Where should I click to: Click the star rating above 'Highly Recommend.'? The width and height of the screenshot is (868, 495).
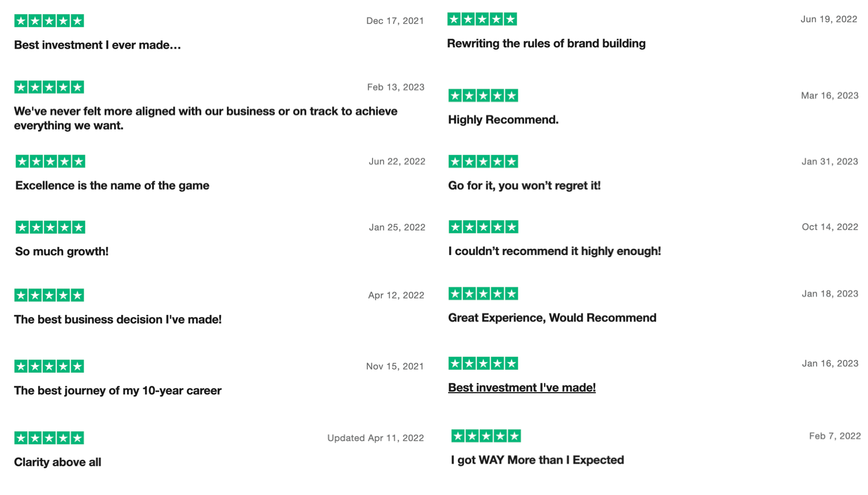483,95
